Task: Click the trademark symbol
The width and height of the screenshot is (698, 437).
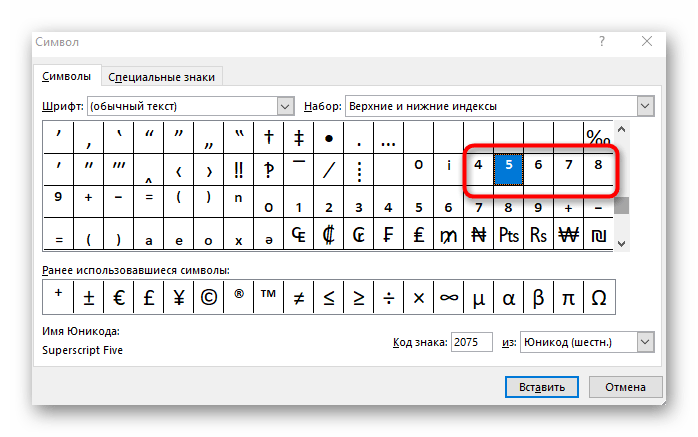Action: 268,297
